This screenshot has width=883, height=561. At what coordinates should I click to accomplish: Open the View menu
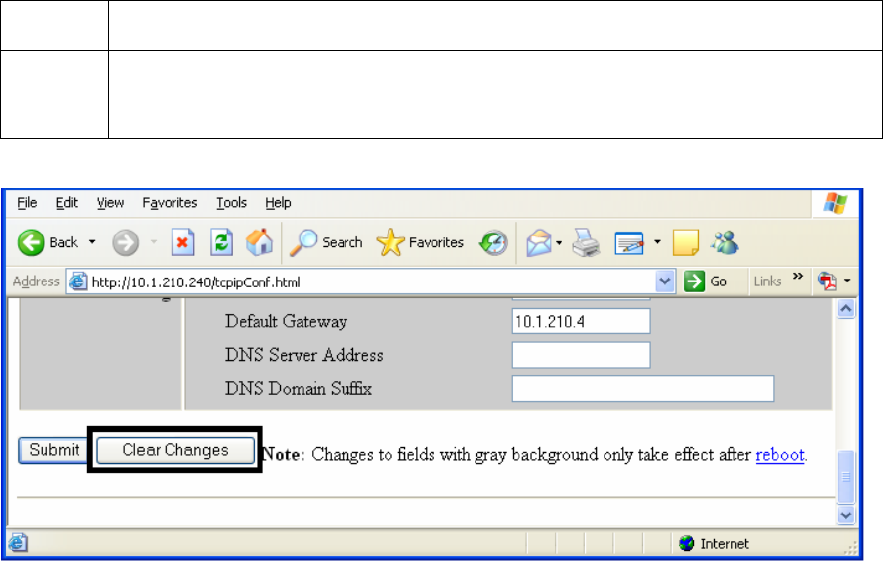click(110, 203)
